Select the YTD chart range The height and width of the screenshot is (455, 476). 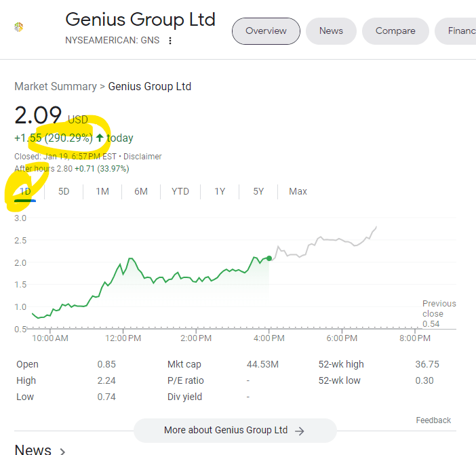click(180, 192)
